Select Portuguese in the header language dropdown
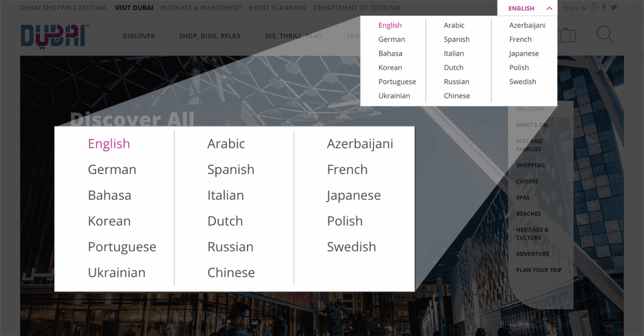 point(397,82)
